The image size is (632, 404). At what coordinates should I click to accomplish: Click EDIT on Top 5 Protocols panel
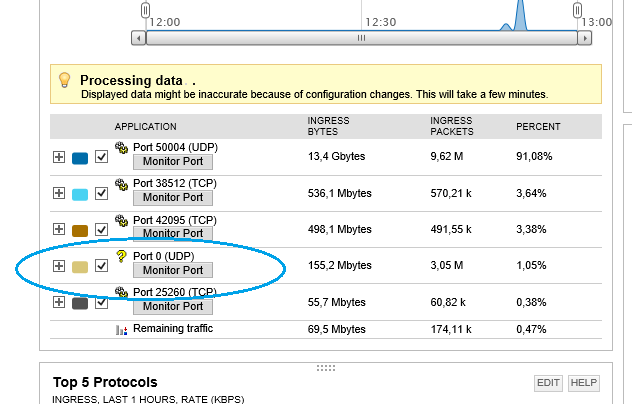pos(548,383)
